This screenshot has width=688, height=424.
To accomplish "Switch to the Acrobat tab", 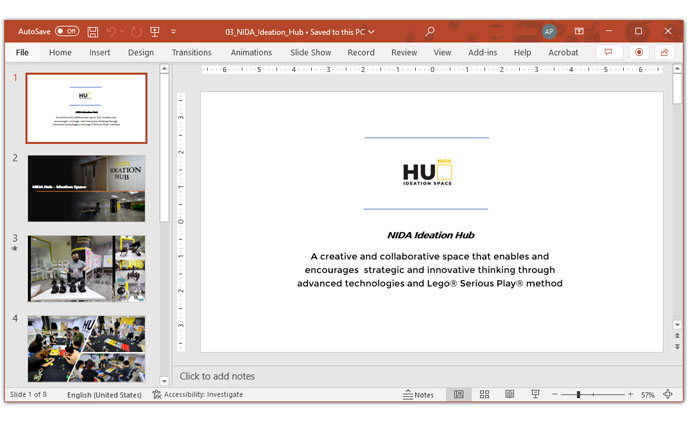I will 563,53.
